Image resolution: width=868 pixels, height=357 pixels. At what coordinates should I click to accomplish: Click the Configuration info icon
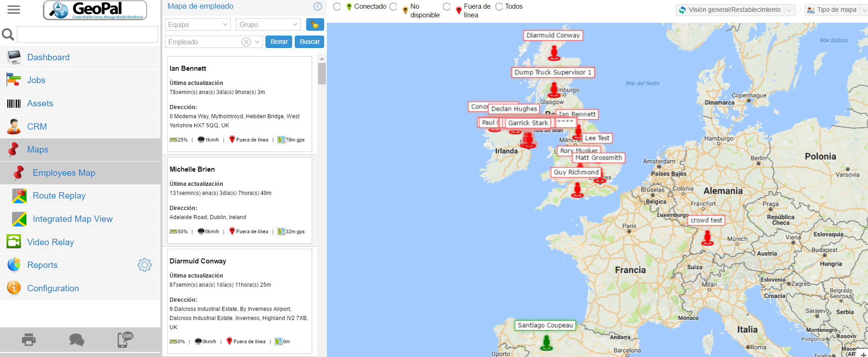tap(14, 288)
